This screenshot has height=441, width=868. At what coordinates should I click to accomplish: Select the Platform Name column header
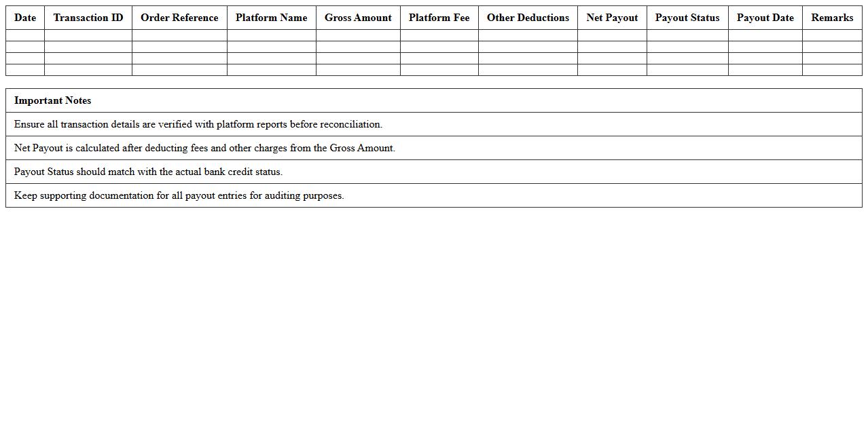click(271, 18)
